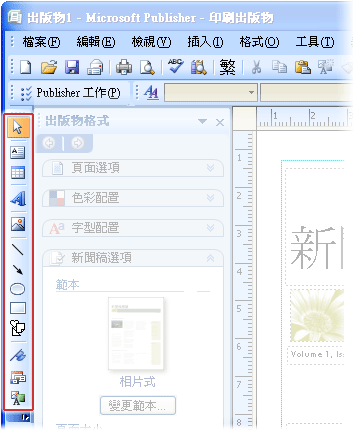
Task: Select the Design Gallery Object tool
Action: tap(18, 378)
